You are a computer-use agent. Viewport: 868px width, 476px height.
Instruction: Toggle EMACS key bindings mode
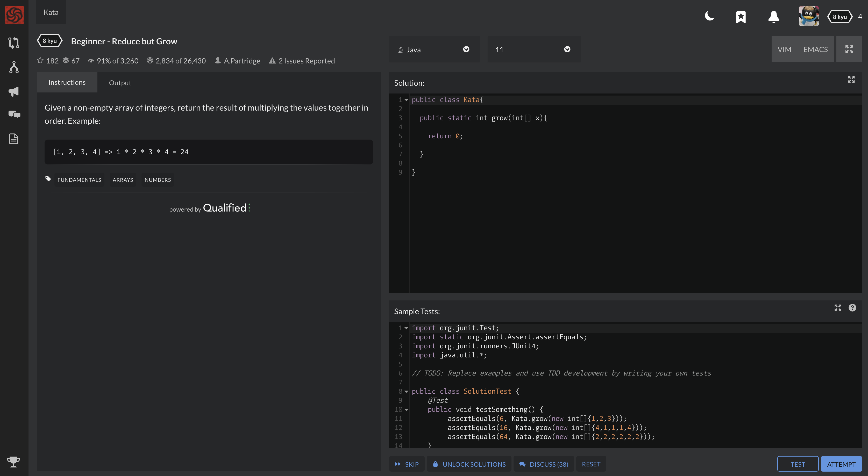815,49
